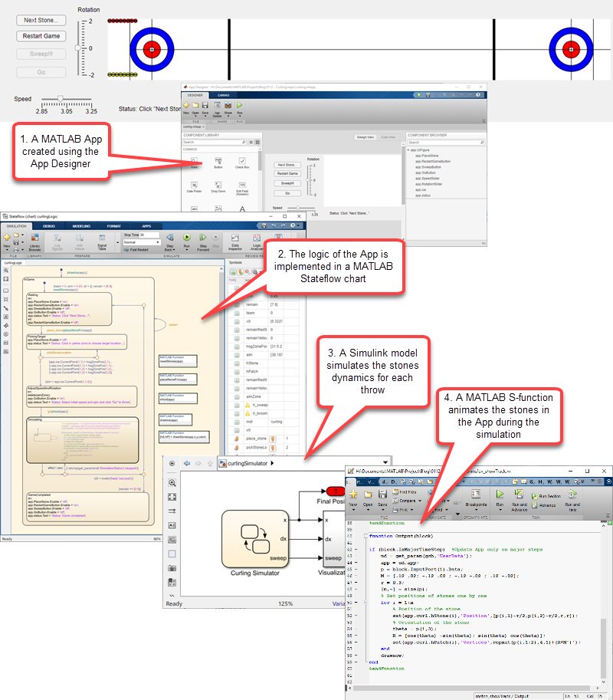613x700 pixels.
Task: Click the right curling target's red center
Action: tap(571, 50)
